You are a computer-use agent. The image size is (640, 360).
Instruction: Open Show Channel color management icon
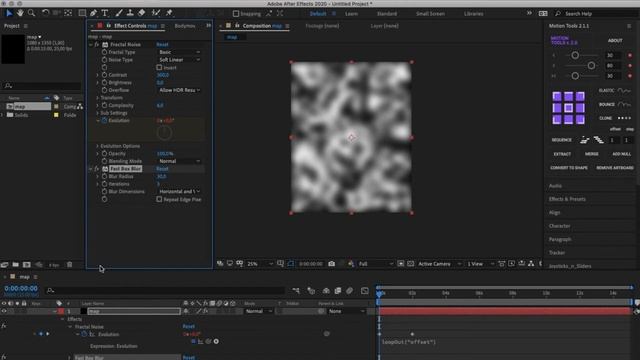click(x=351, y=264)
